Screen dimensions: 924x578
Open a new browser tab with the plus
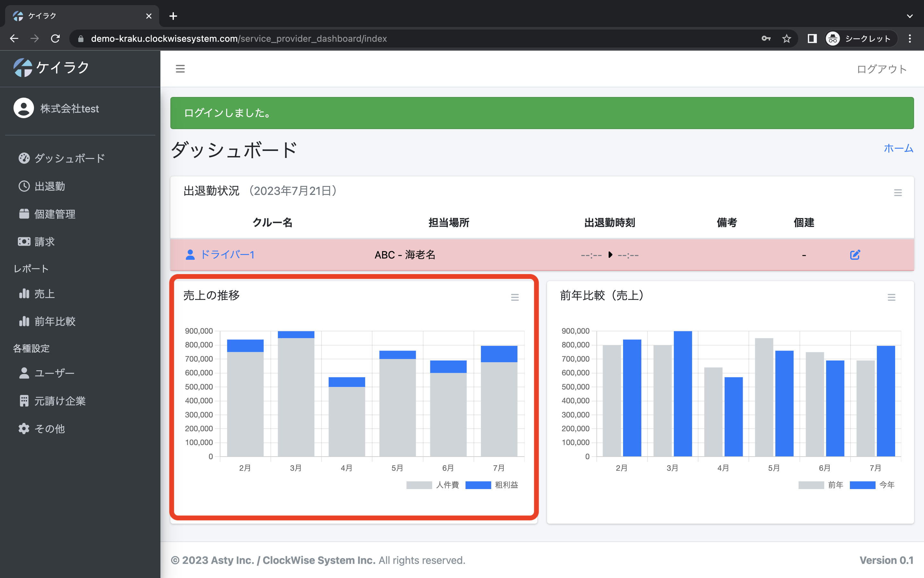click(x=173, y=16)
